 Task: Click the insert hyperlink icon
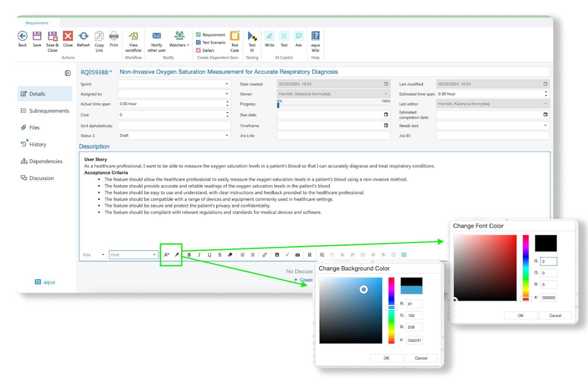pyautogui.click(x=265, y=255)
